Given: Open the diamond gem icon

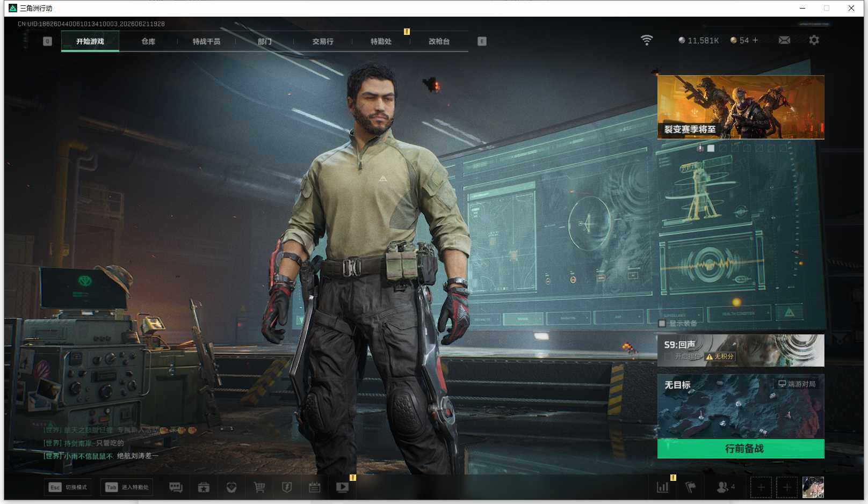Looking at the screenshot, I should pyautogui.click(x=232, y=487).
